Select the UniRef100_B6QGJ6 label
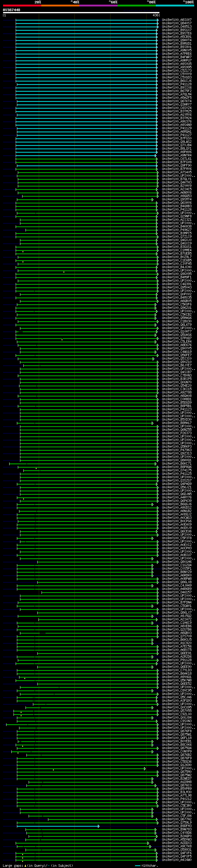The height and width of the screenshot is (868, 197). [x=176, y=504]
